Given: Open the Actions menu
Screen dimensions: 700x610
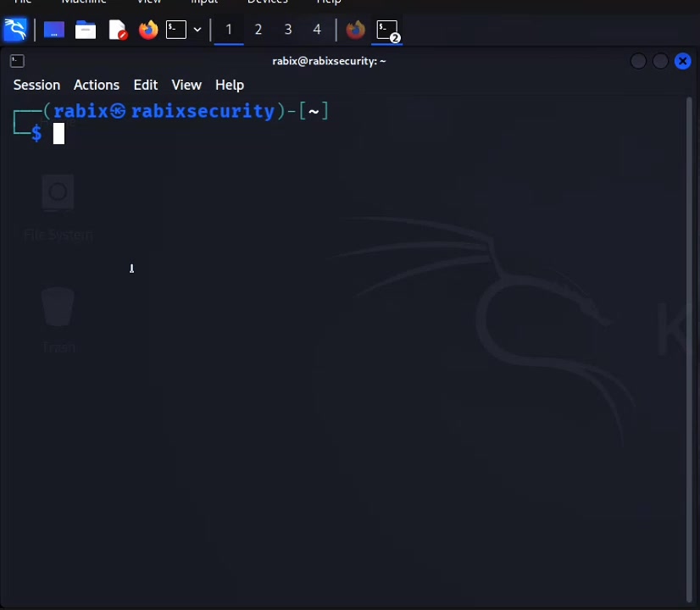Looking at the screenshot, I should pyautogui.click(x=97, y=86).
